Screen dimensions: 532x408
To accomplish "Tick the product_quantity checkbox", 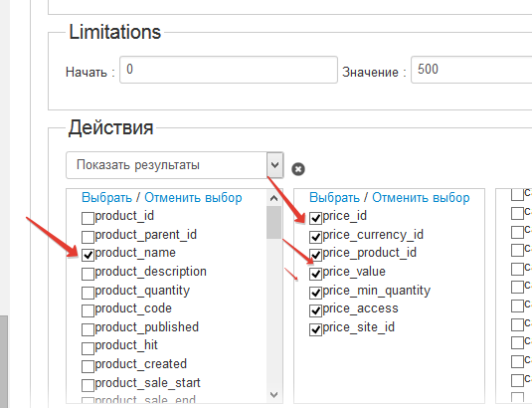I will 88,293.
